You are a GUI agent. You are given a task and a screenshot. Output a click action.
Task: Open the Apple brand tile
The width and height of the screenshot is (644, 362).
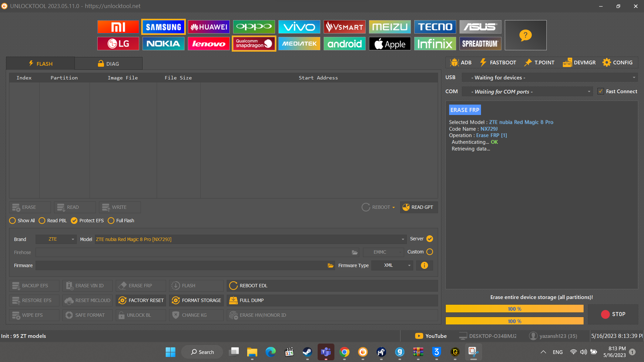coord(390,44)
